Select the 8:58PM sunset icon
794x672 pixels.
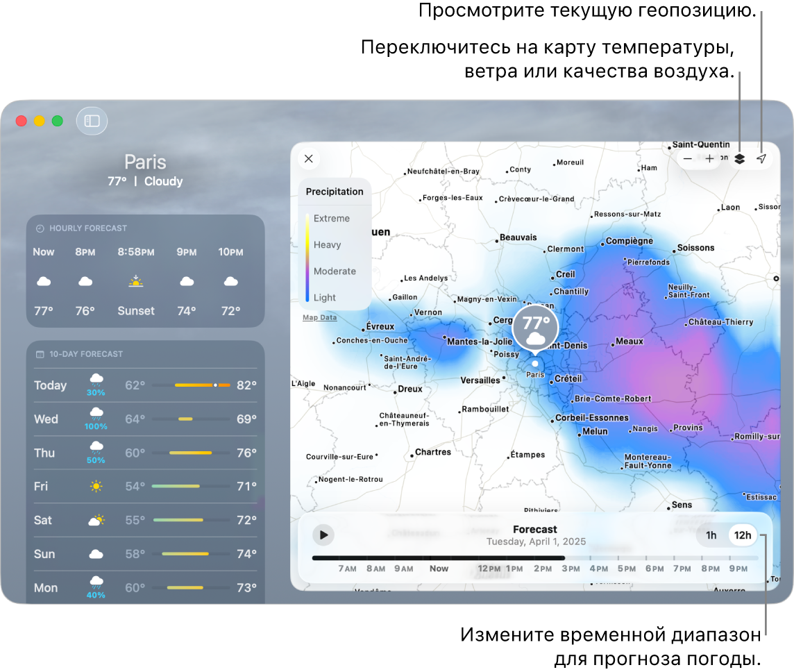(136, 281)
